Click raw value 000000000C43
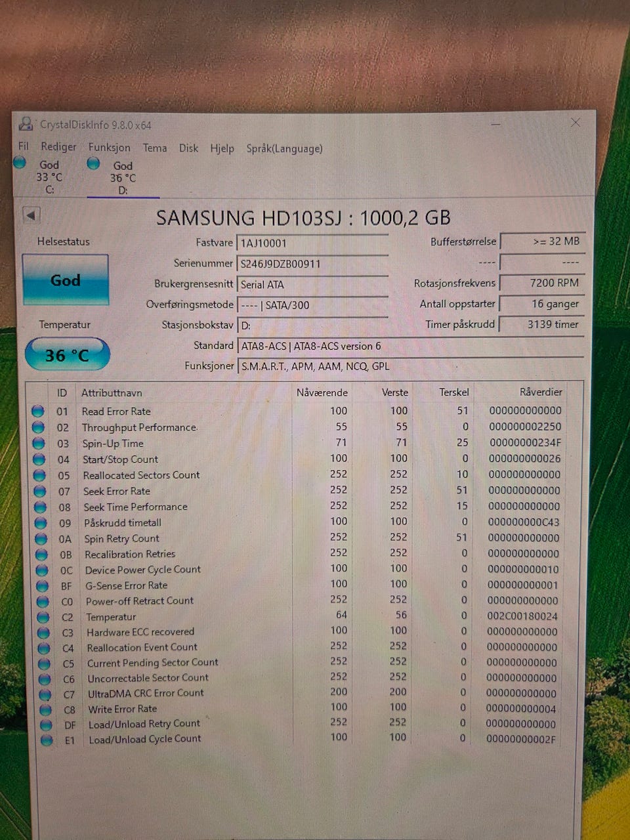The image size is (630, 840). pyautogui.click(x=524, y=522)
